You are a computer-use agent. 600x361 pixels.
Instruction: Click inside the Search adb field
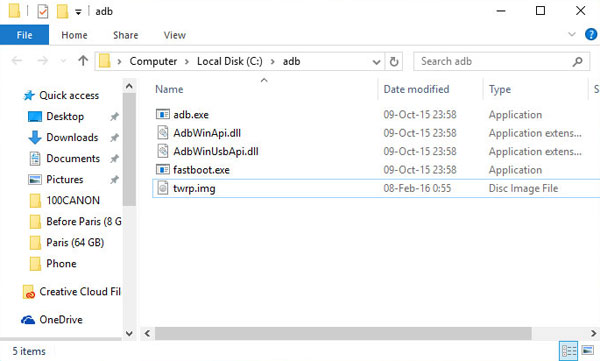coord(494,61)
